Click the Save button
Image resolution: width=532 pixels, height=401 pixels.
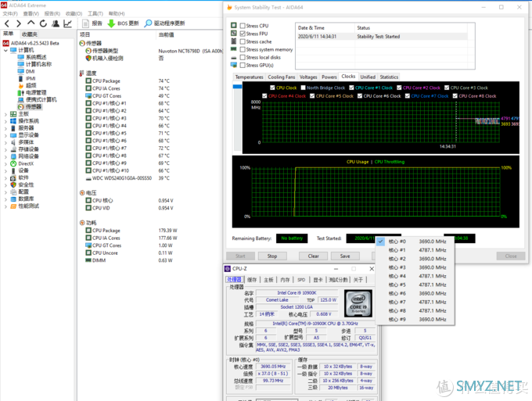click(x=345, y=256)
